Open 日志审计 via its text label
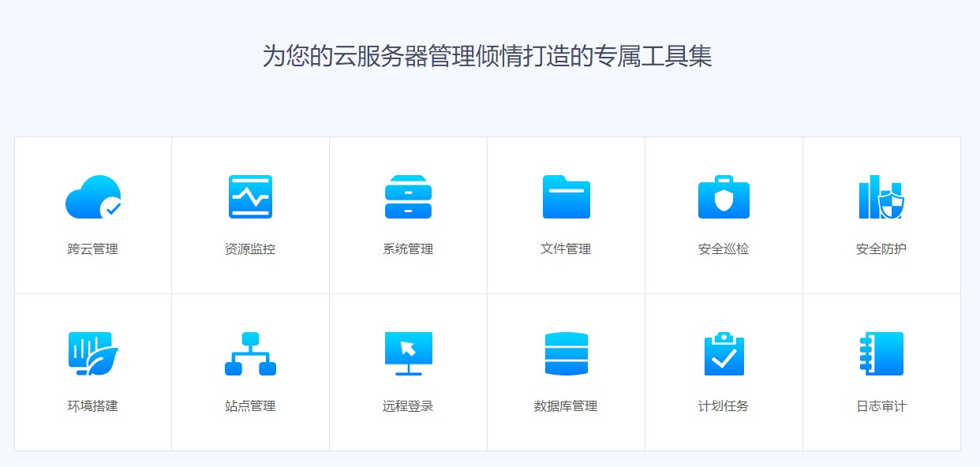Screen dimensions: 980x467 (881, 406)
